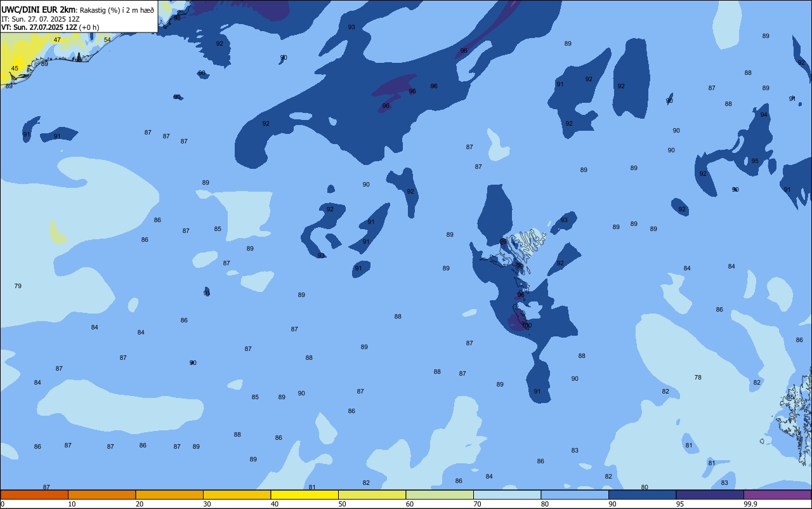Image resolution: width=812 pixels, height=509 pixels.
Task: Click the 'VT: Sun. 27.07.2025 12Z (+0 h)' line
Action: [x=50, y=27]
